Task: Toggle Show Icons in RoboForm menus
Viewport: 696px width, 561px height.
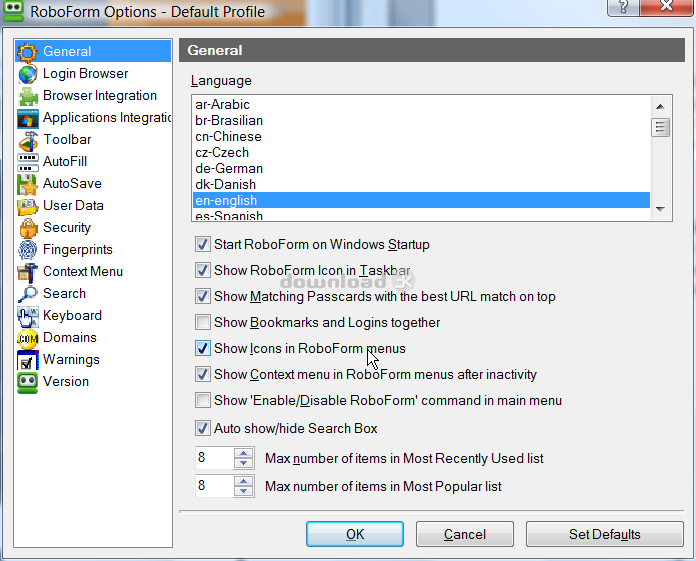Action: [x=202, y=348]
